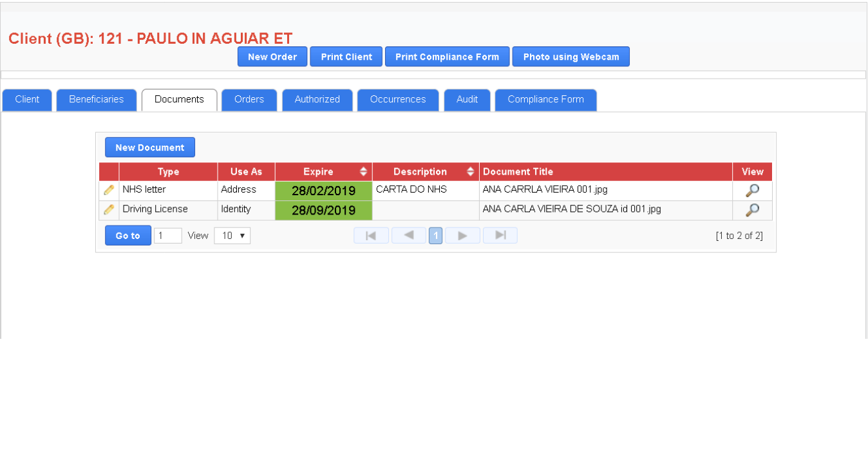
Task: Click the New Document button
Action: (x=150, y=148)
